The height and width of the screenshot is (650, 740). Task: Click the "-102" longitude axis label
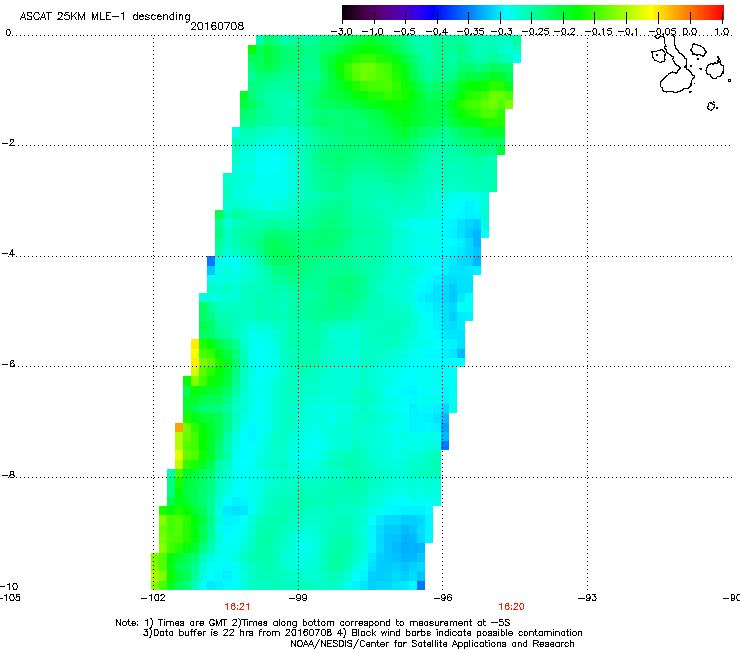coord(153,598)
